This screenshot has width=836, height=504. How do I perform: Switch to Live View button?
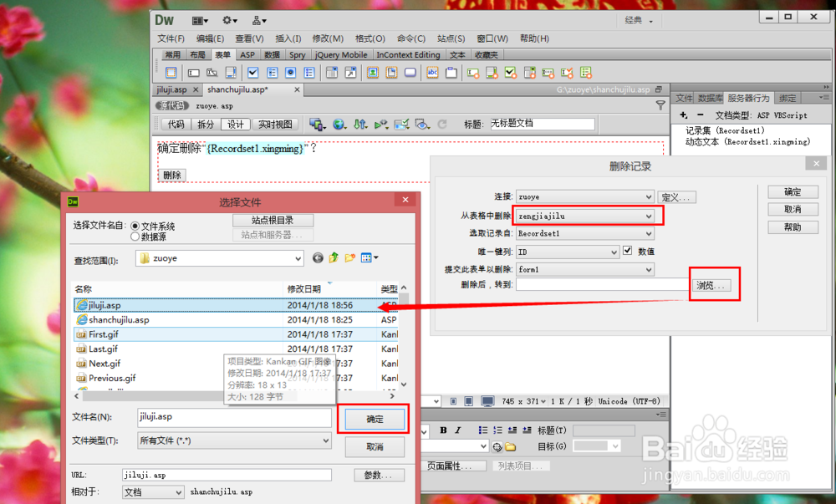click(x=275, y=125)
